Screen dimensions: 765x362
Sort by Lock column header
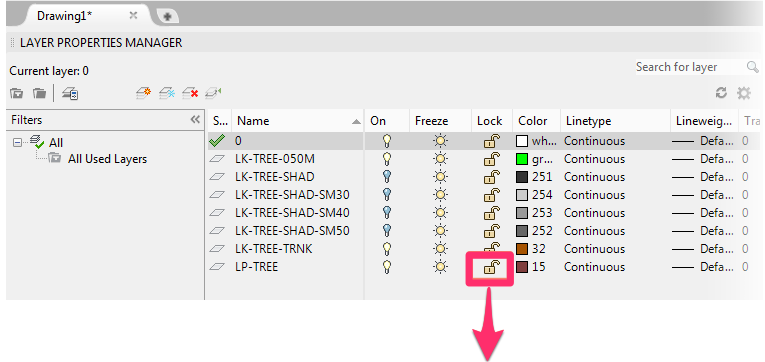point(491,121)
